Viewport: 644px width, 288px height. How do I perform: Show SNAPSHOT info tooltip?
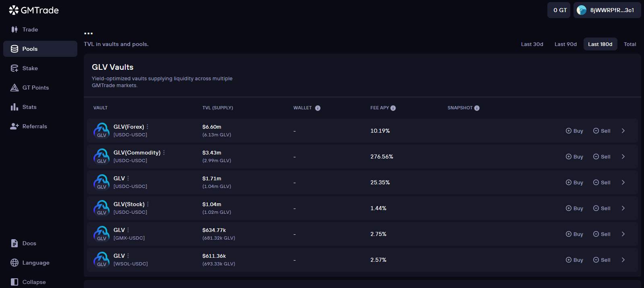(477, 108)
